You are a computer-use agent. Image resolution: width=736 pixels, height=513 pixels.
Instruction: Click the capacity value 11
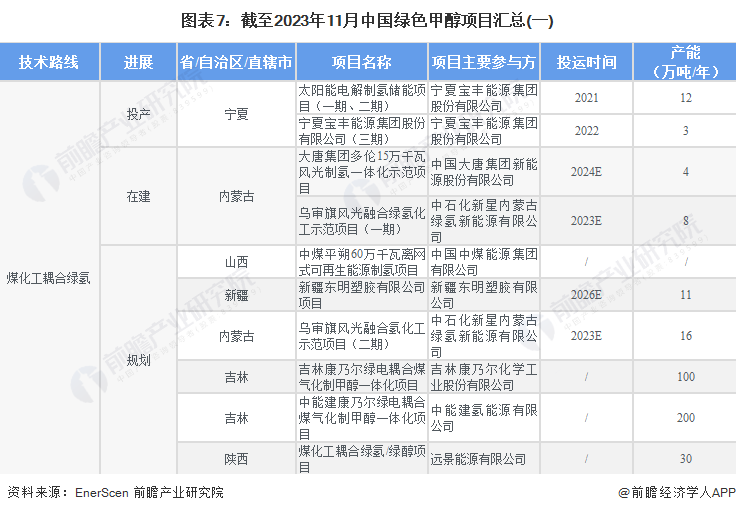(686, 295)
